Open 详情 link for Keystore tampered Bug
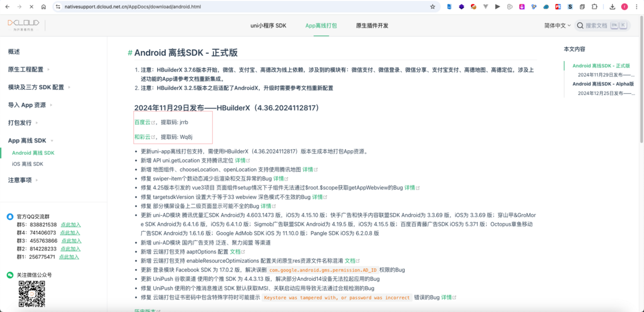This screenshot has height=312, width=644. [x=449, y=297]
